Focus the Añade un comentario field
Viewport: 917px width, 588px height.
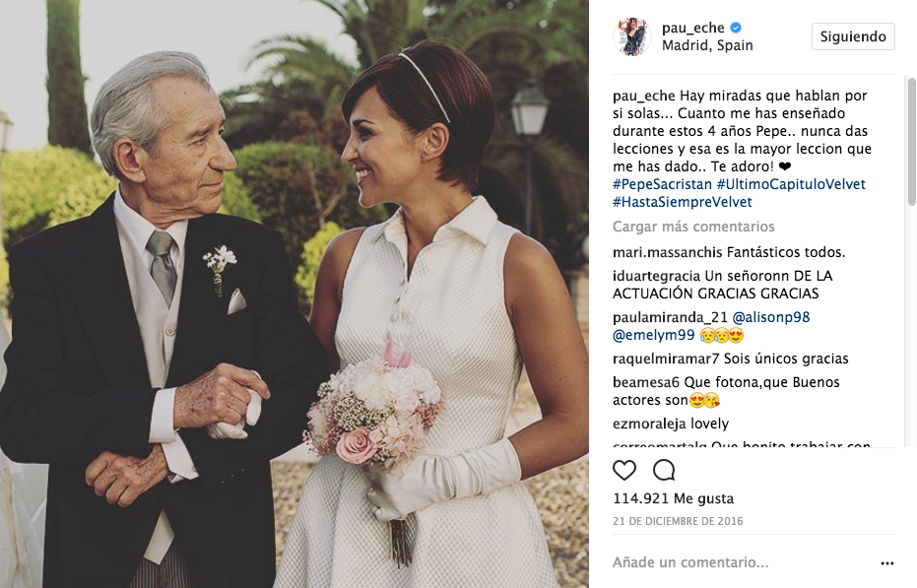743,562
